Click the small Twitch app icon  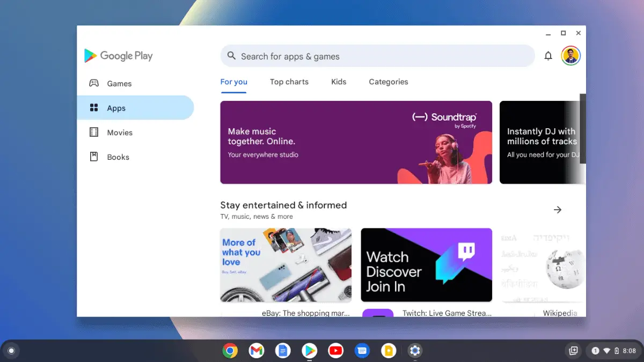(x=378, y=313)
